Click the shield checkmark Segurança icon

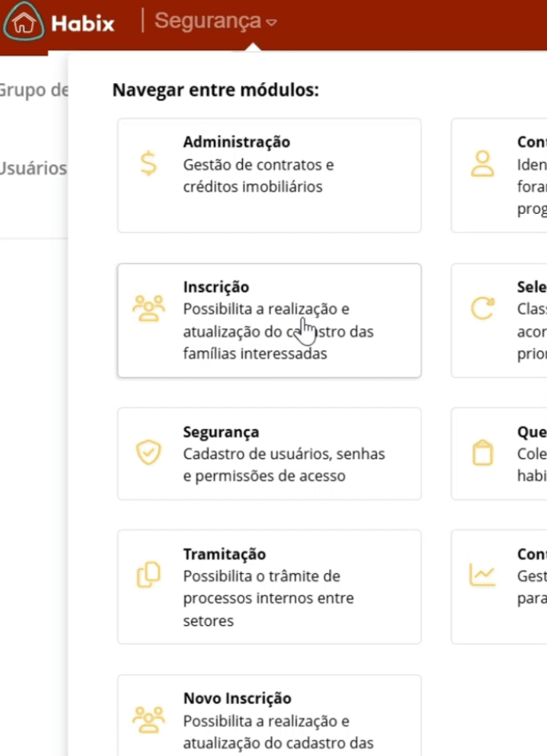[x=149, y=452]
